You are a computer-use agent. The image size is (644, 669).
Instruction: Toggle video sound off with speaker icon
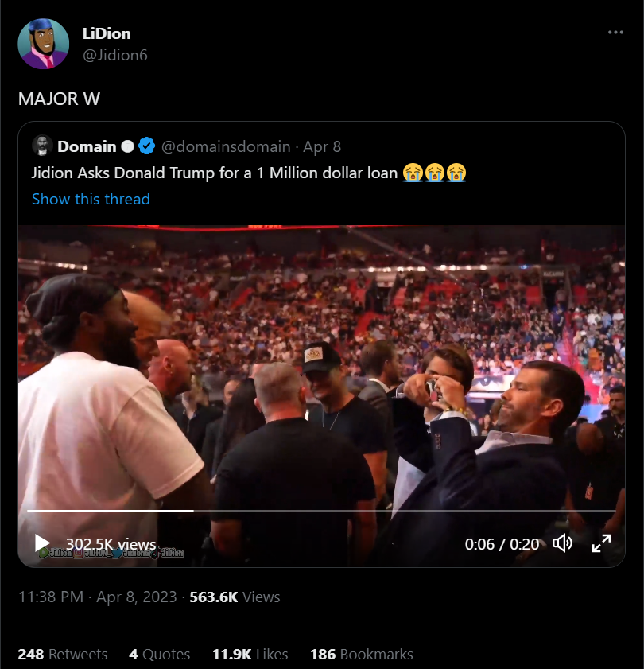[564, 543]
